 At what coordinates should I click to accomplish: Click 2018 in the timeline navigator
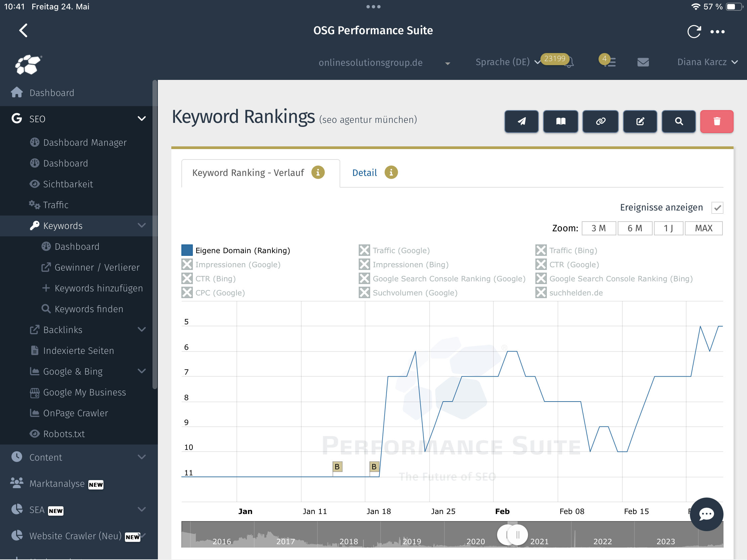point(349,541)
